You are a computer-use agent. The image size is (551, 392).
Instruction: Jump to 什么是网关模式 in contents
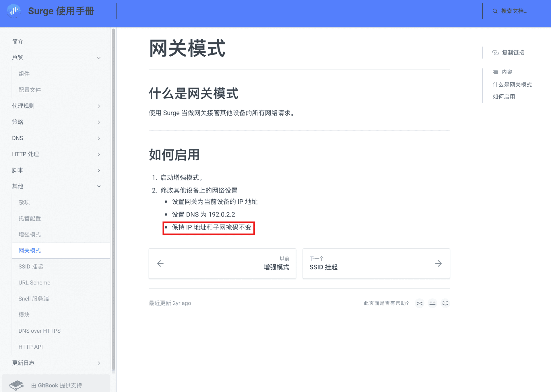512,85
